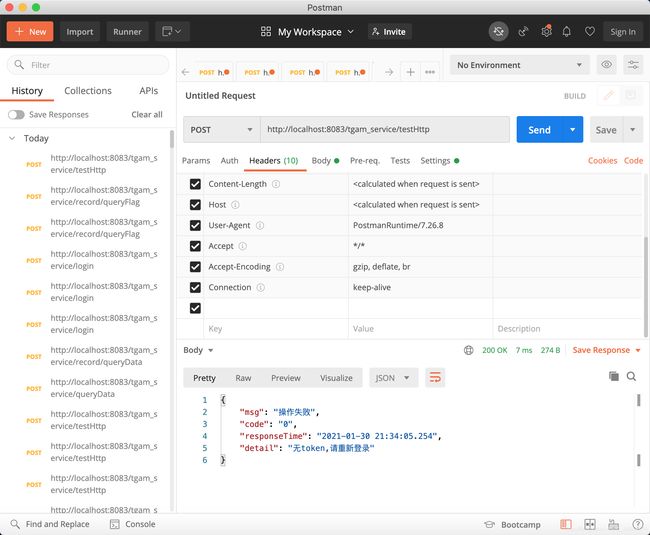Toggle the wrap lines icon in response
The height and width of the screenshot is (535, 650).
pos(435,378)
